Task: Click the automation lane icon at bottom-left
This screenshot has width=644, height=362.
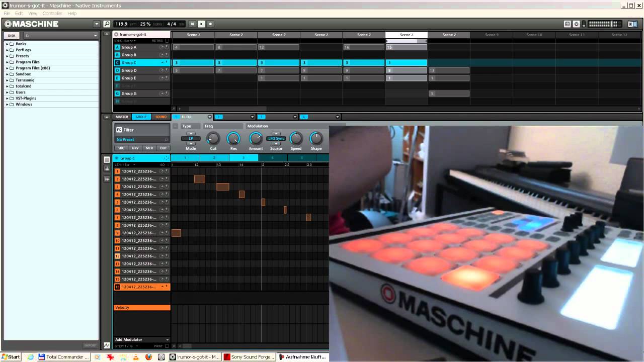Action: tap(107, 345)
